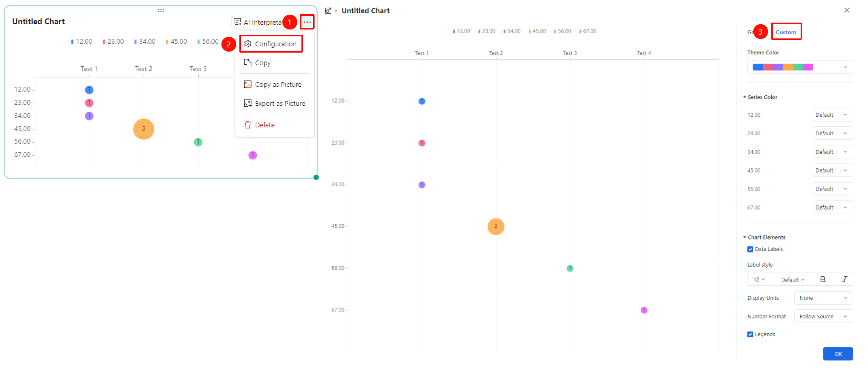868x381 pixels.
Task: Toggle italic for label style
Action: [844, 279]
